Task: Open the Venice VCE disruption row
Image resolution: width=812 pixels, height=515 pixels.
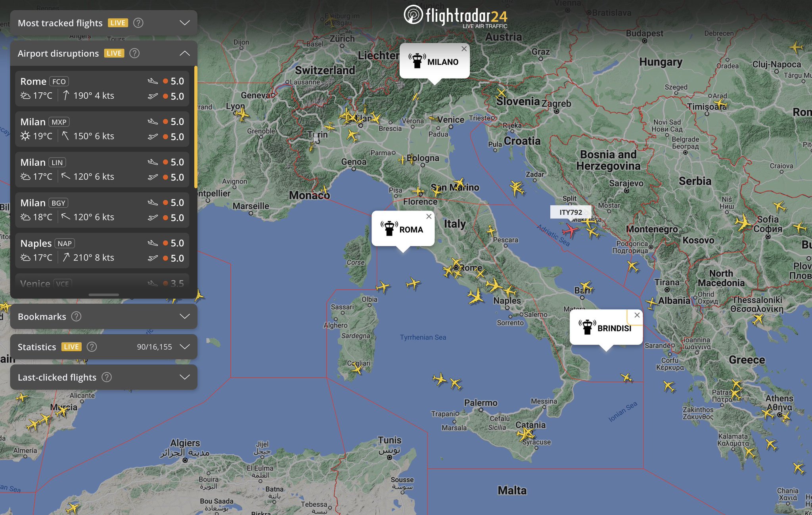Action: click(x=102, y=283)
